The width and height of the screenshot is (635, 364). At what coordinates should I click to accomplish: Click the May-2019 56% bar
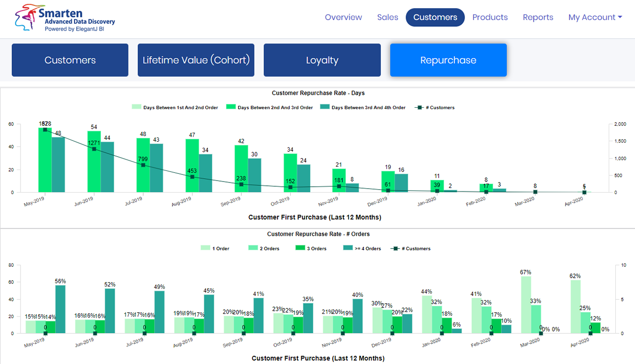[60, 309]
